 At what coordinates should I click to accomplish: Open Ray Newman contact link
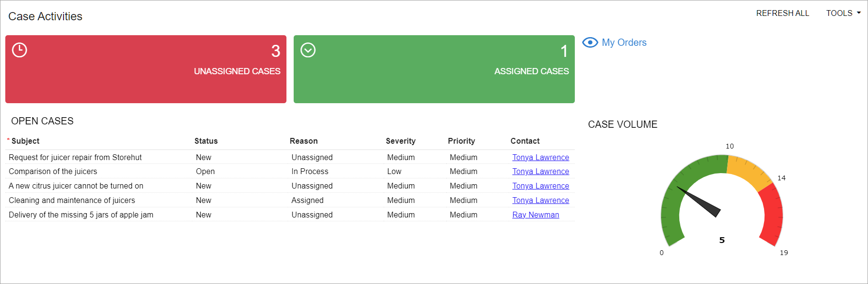click(536, 215)
